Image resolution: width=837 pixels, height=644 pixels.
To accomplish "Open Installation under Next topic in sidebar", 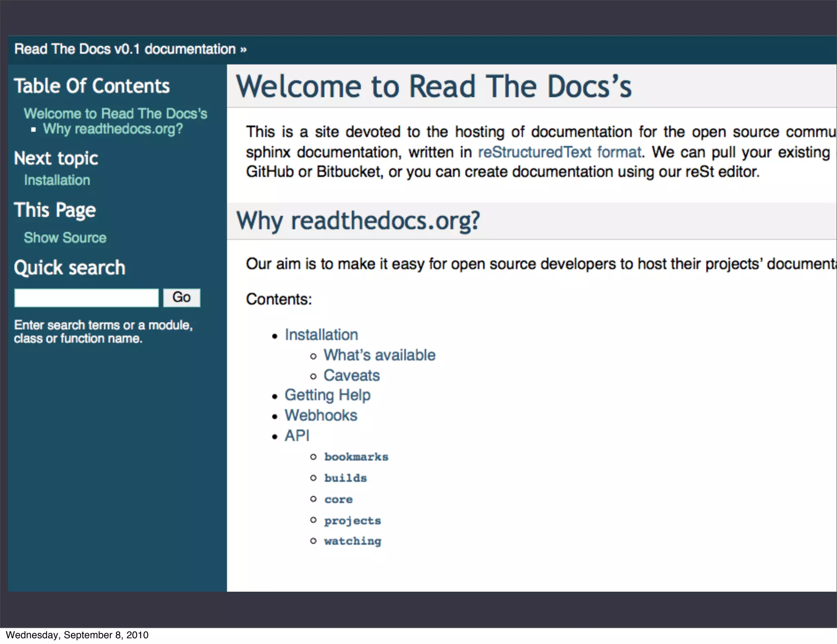I will pyautogui.click(x=57, y=180).
